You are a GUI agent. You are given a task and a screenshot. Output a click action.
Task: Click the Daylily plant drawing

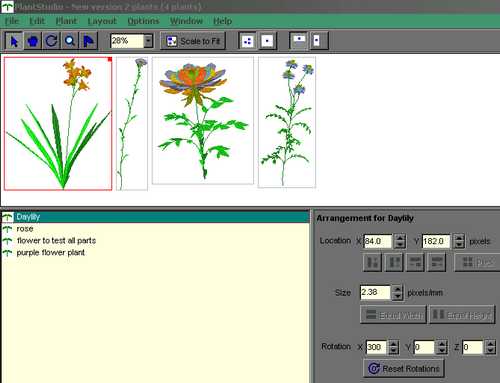pos(58,124)
